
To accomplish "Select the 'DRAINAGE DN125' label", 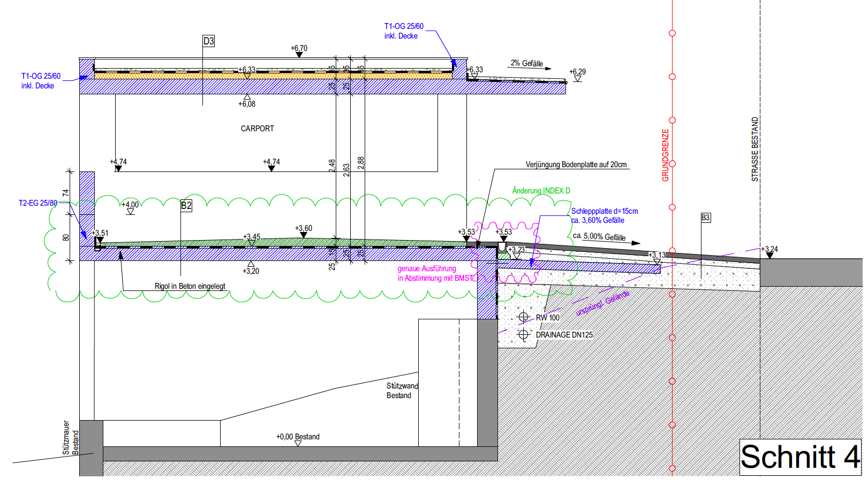I will 564,335.
